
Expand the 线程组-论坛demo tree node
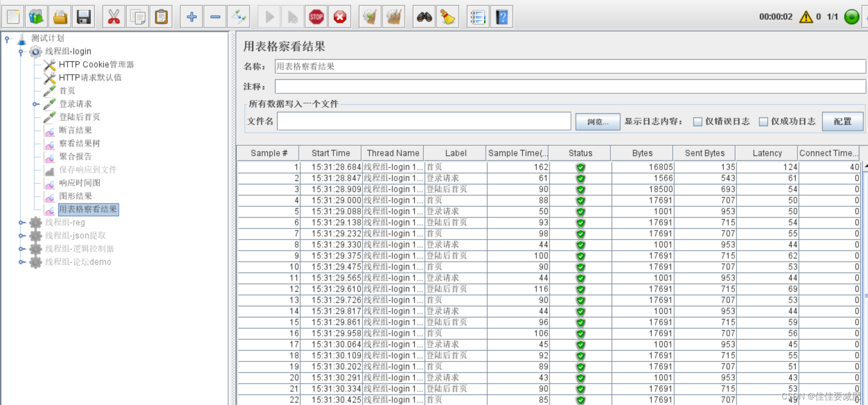pyautogui.click(x=21, y=262)
